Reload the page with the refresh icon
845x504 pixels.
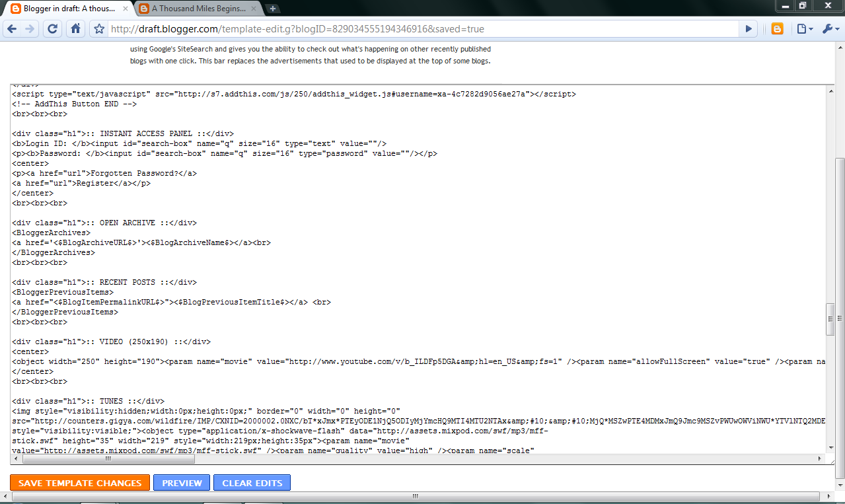53,28
